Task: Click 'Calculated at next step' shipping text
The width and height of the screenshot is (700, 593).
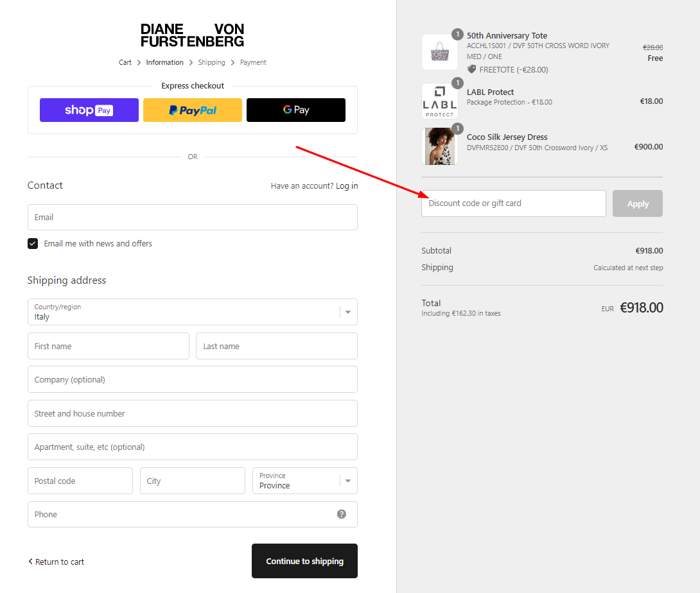Action: click(x=628, y=268)
